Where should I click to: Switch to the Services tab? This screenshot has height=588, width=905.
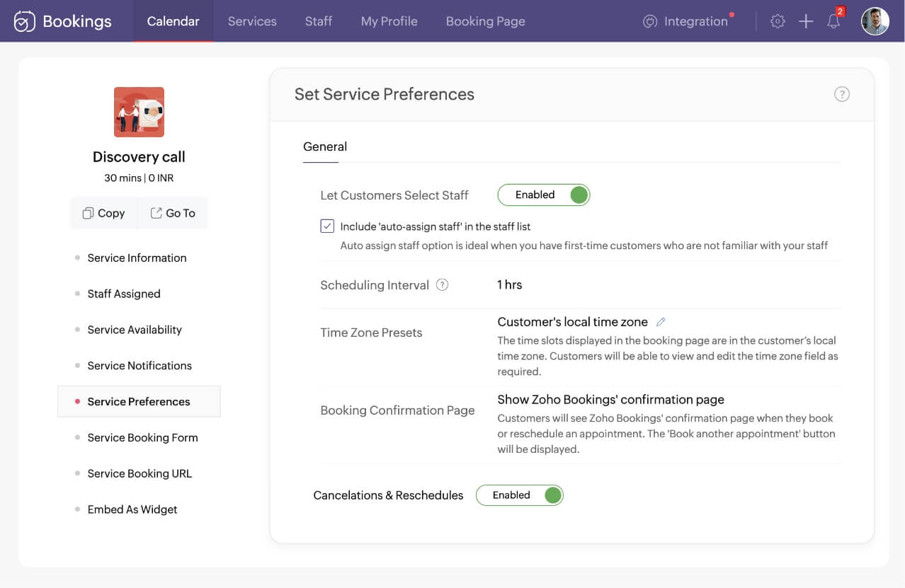coord(252,21)
